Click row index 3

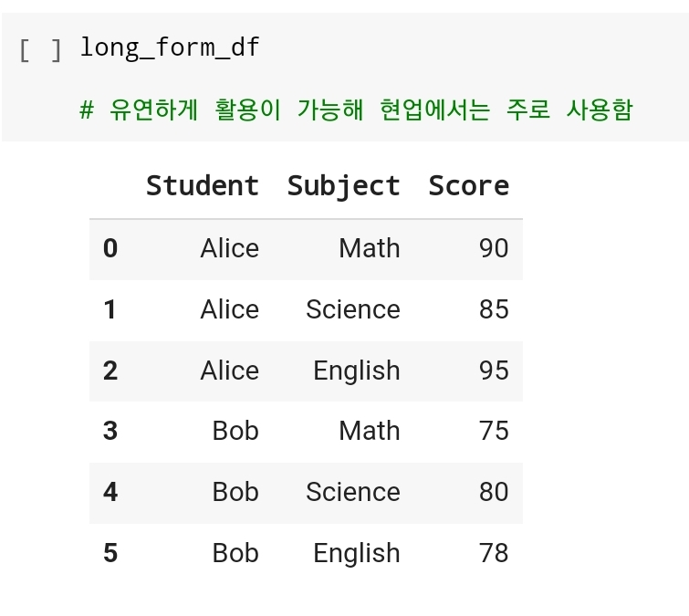[x=110, y=431]
